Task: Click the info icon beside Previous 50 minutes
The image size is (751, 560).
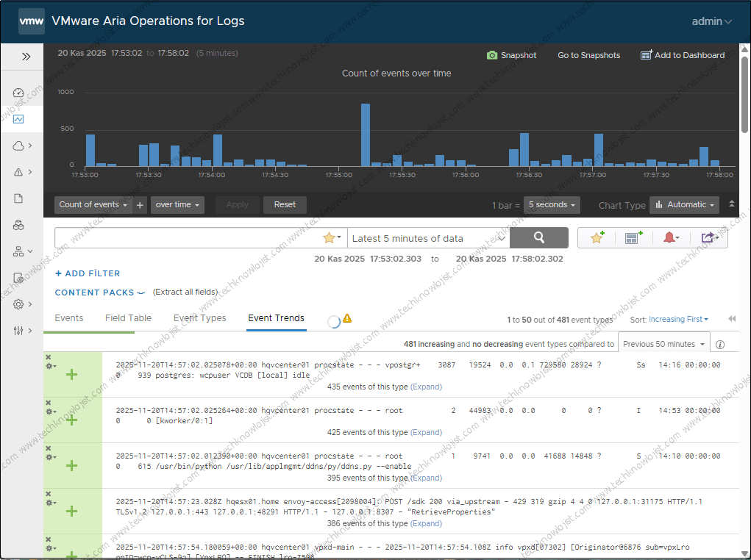Action: pyautogui.click(x=720, y=345)
